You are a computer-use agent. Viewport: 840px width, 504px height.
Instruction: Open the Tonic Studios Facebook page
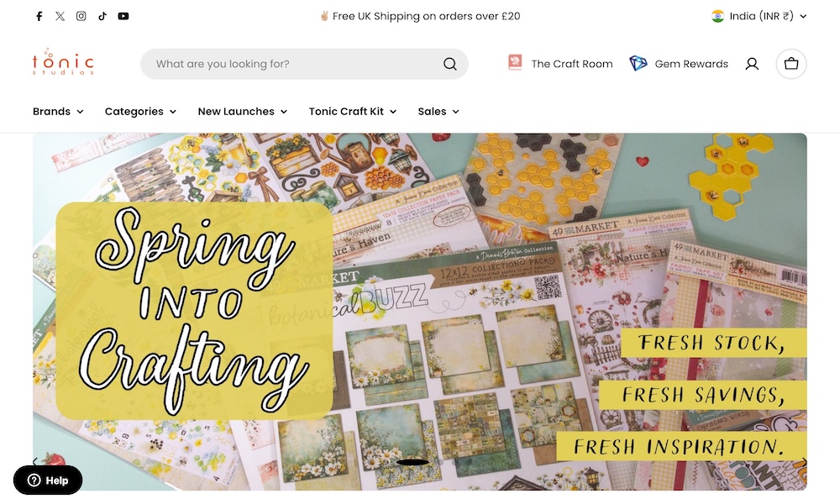[39, 16]
